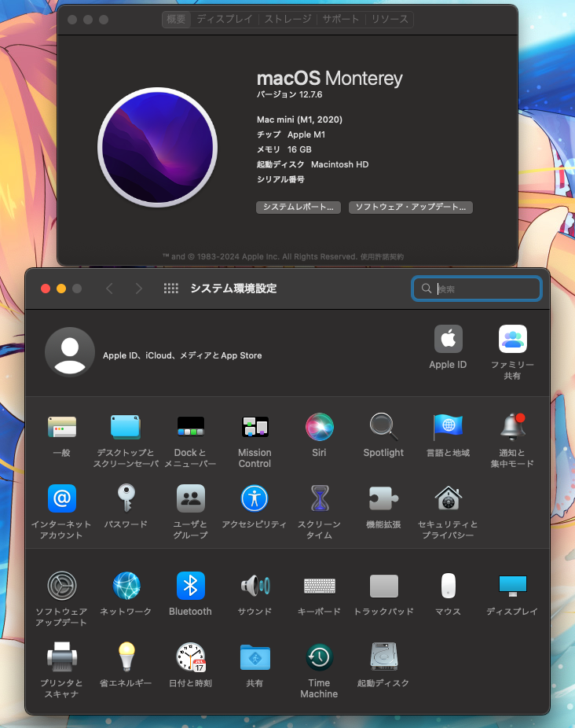
Task: Open Spotlight preferences
Action: [383, 427]
